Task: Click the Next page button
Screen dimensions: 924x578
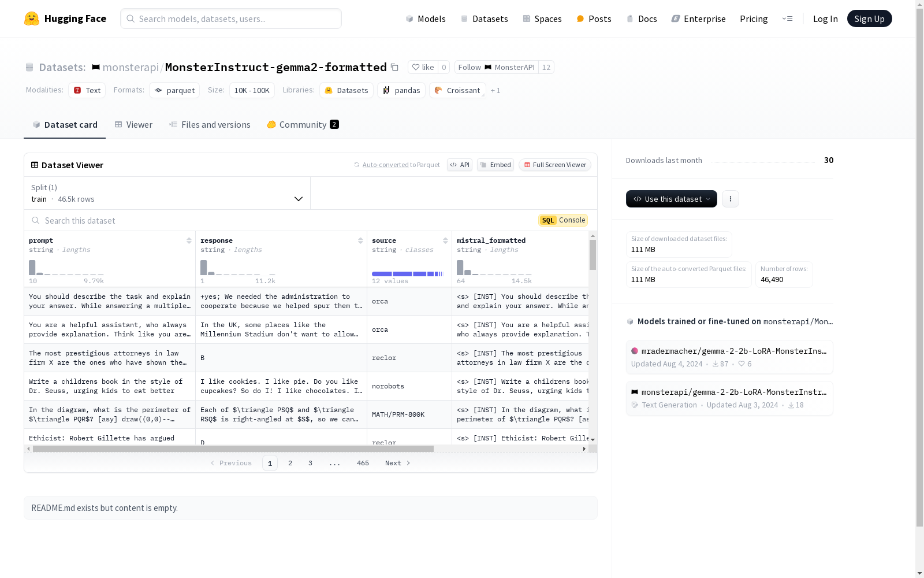Action: [398, 463]
